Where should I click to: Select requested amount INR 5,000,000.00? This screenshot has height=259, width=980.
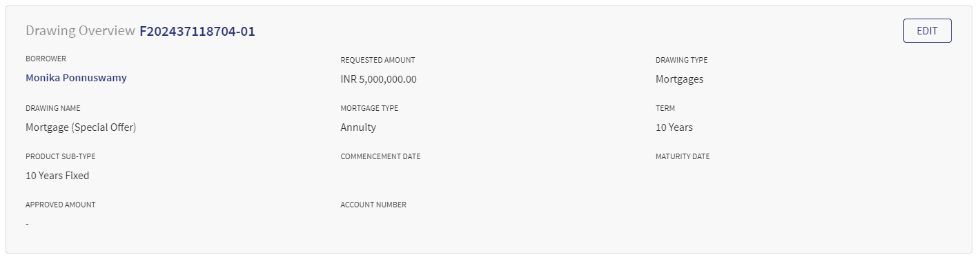[378, 79]
